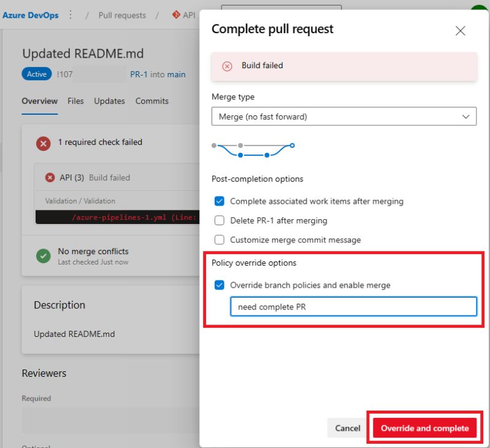Check Delete PR-1 after merging

220,220
